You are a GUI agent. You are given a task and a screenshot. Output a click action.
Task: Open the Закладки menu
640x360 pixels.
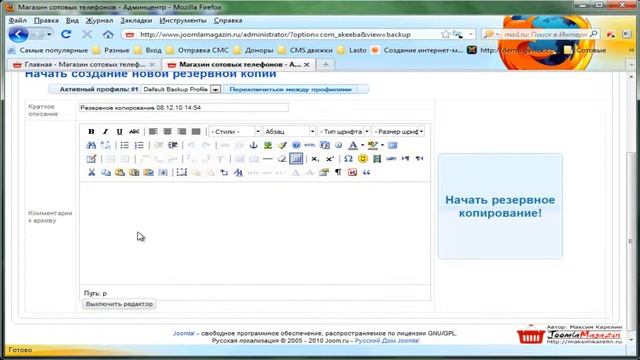[x=136, y=20]
